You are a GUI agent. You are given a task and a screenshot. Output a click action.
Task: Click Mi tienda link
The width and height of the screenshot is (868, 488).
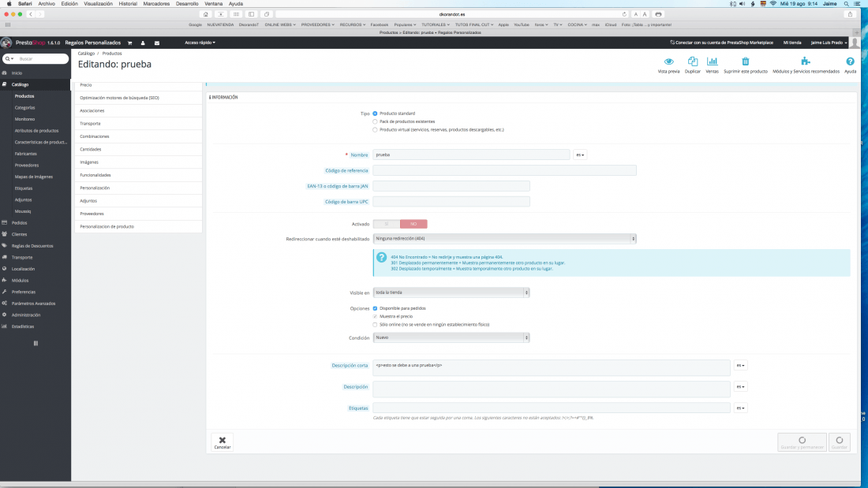pos(792,43)
